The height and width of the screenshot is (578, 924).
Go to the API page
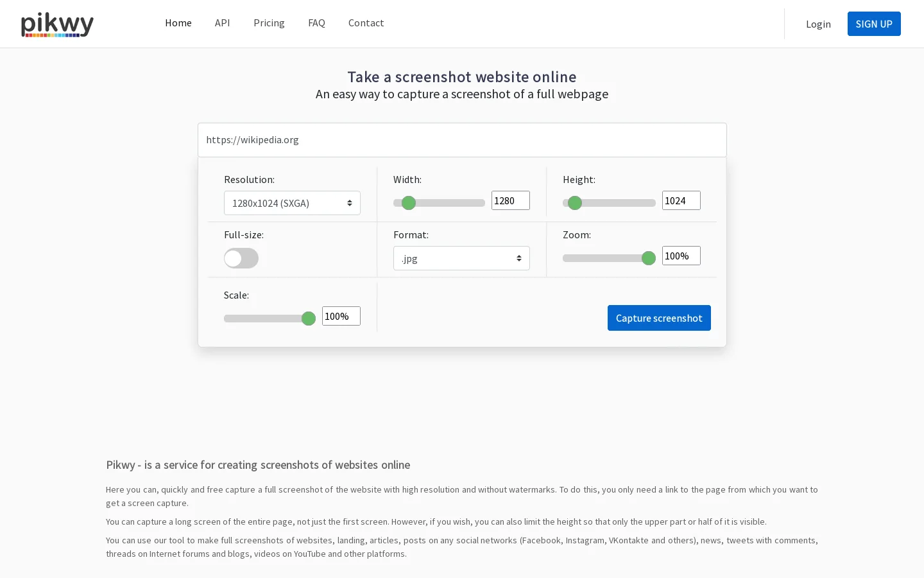(x=222, y=23)
